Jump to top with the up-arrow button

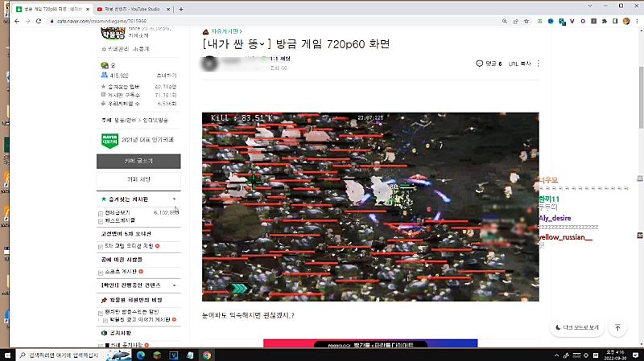(617, 327)
